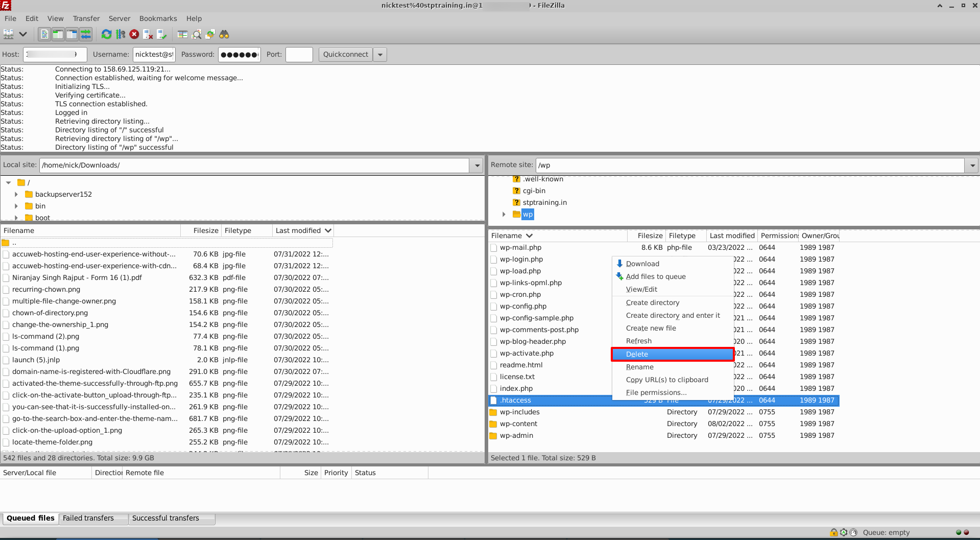This screenshot has height=540, width=980.
Task: Choose Delete from context menu
Action: [x=673, y=354]
